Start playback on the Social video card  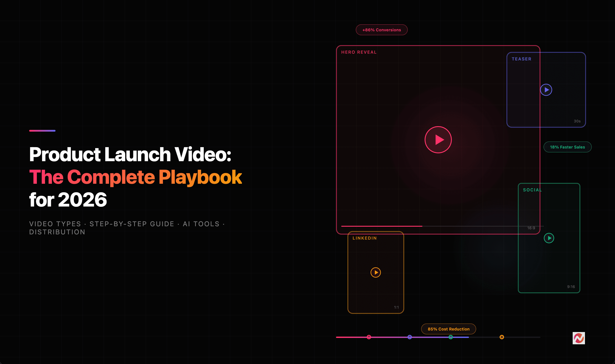pyautogui.click(x=549, y=238)
